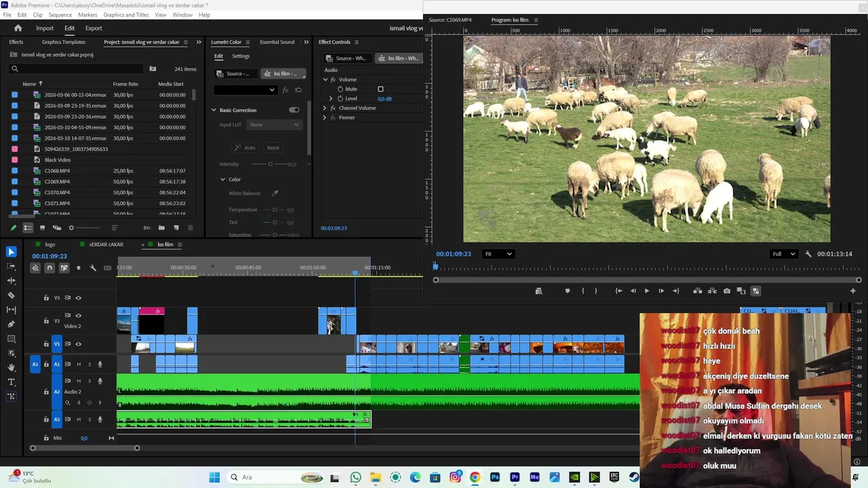Toggle Basic Correction on or off
868x488 pixels.
point(294,110)
